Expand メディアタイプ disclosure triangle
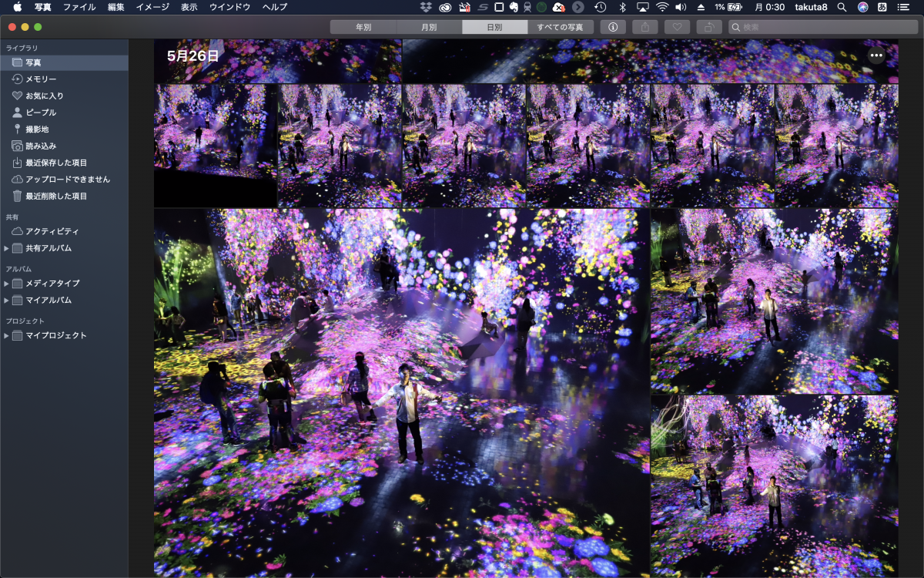The width and height of the screenshot is (924, 578). (7, 284)
